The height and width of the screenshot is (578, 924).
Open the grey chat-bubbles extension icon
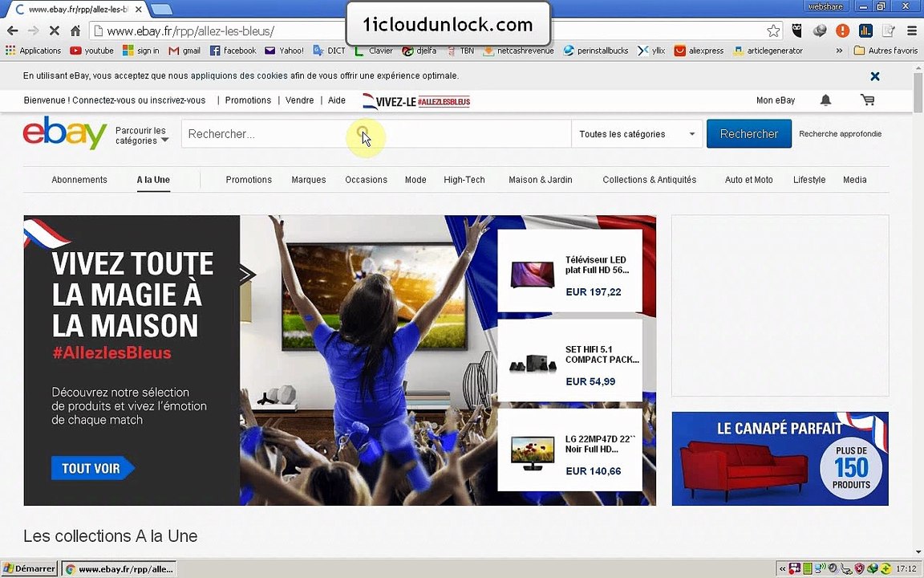coord(820,31)
